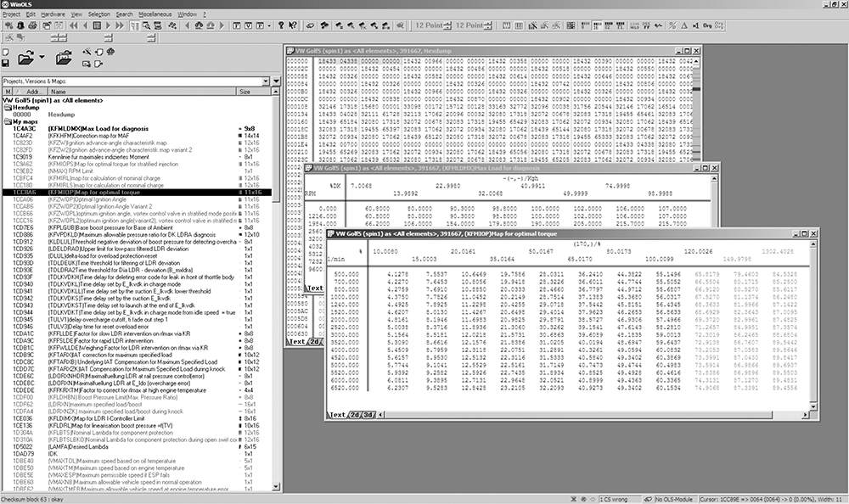Open project using the large folder icon

click(25, 59)
